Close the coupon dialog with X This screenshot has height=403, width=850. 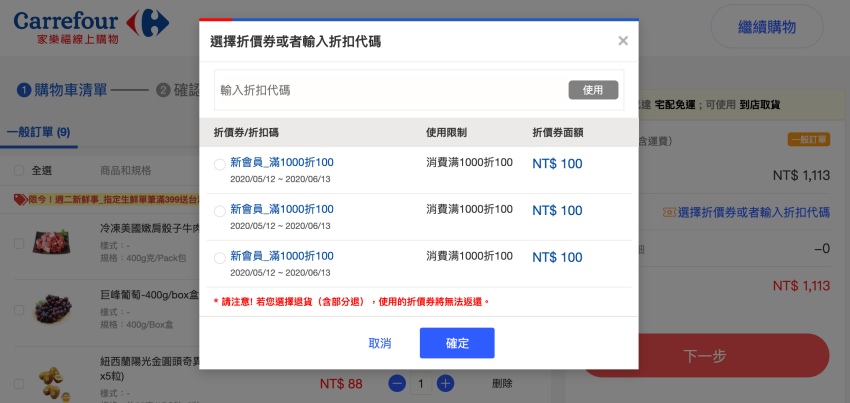(623, 41)
